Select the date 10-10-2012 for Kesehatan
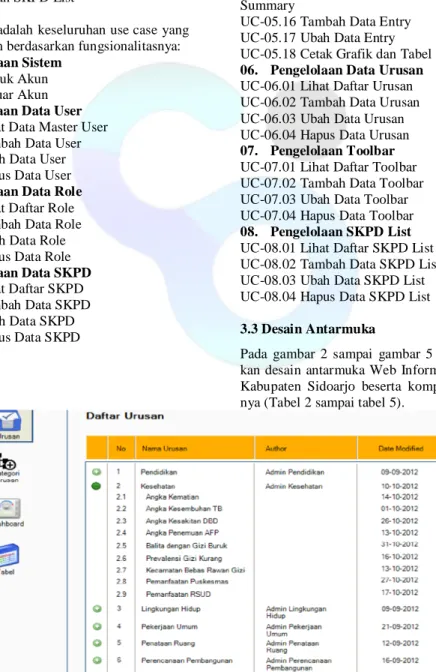Image resolution: width=436 pixels, height=672 pixels. coord(400,486)
